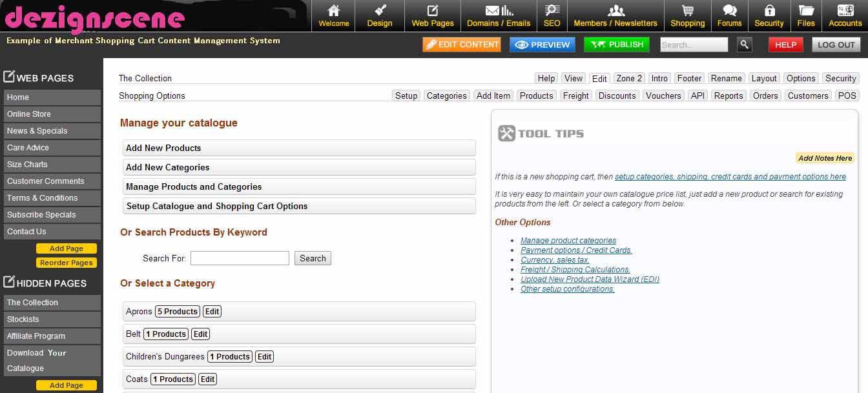Select the Design tools icon
The width and height of the screenshot is (868, 393).
[379, 11]
